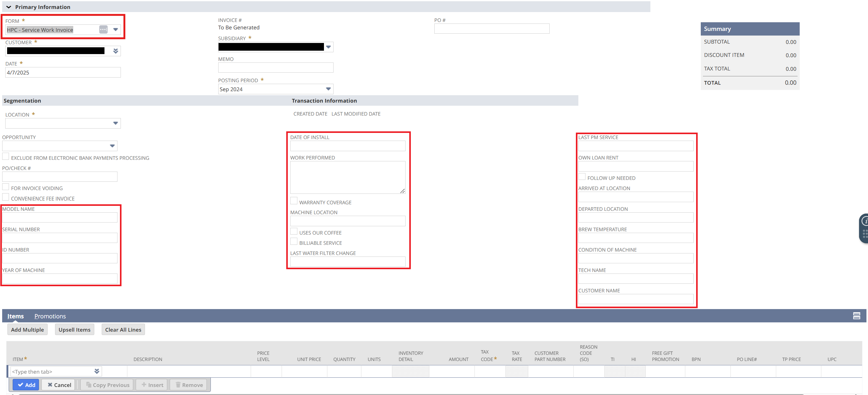Click the Date of Install field

348,146
